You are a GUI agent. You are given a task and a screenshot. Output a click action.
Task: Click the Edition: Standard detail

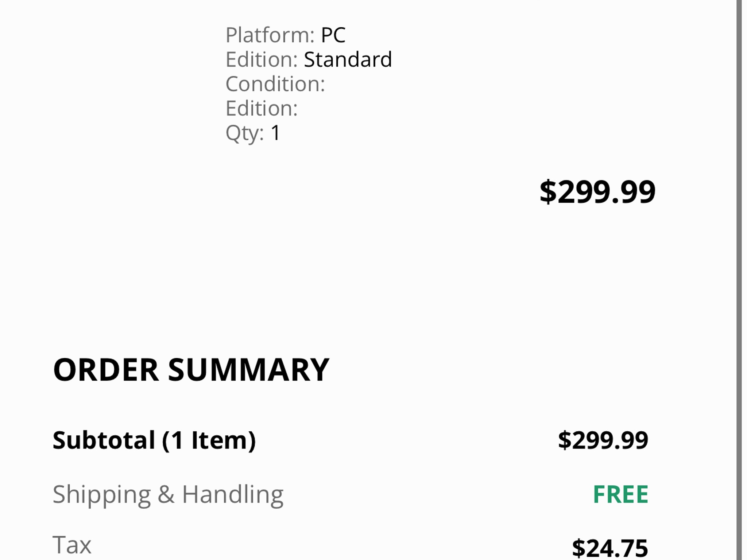pos(309,59)
